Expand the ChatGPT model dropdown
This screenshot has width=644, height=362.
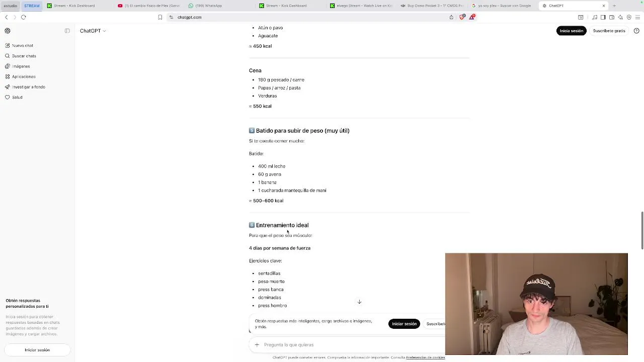pos(93,31)
